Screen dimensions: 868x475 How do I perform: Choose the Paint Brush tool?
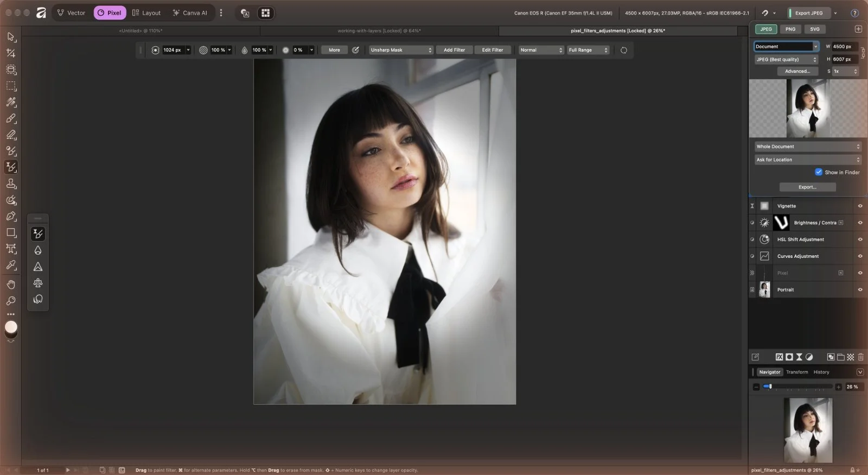(x=11, y=118)
